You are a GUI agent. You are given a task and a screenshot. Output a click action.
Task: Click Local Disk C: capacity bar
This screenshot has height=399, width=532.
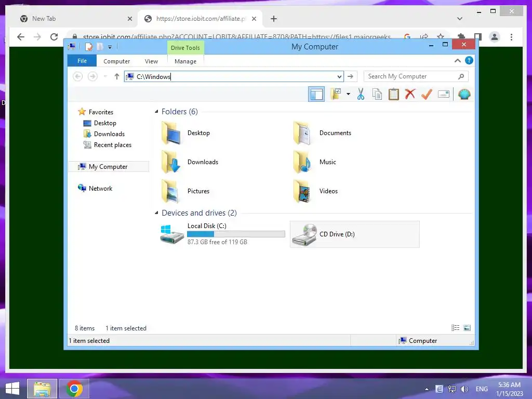(236, 234)
